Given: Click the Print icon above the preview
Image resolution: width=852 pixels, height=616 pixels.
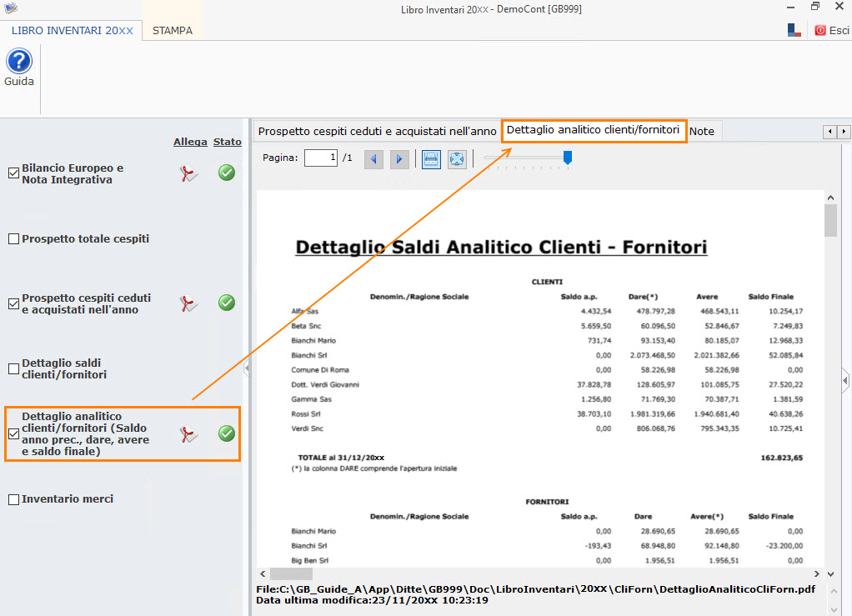Looking at the screenshot, I should click(x=430, y=159).
